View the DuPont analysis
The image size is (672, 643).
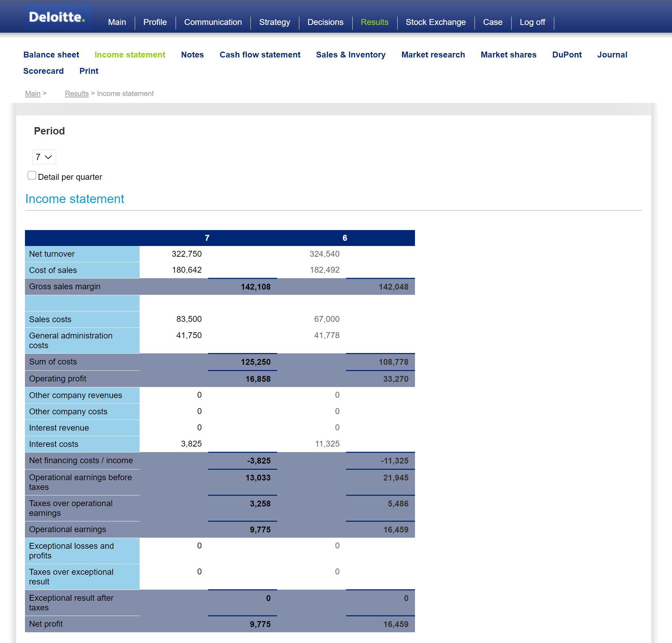[567, 55]
